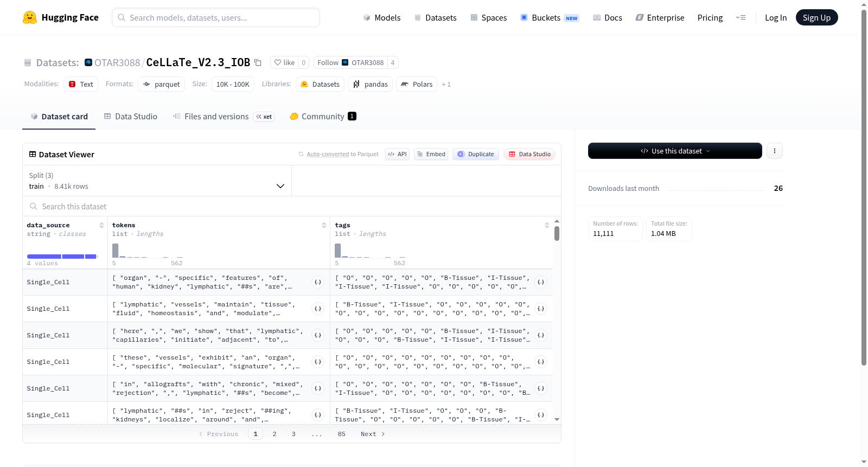This screenshot has width=868, height=467.
Task: Jump to page 3 of the table
Action: point(293,434)
